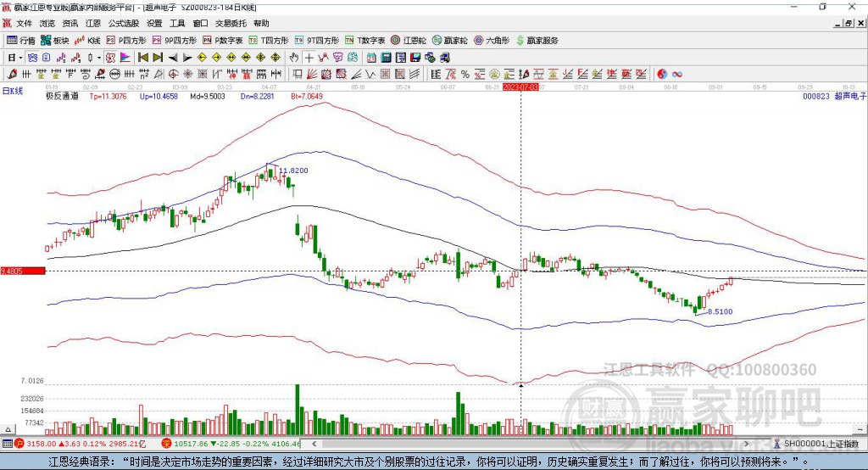
Task: Open the 设置 menu
Action: (x=154, y=23)
